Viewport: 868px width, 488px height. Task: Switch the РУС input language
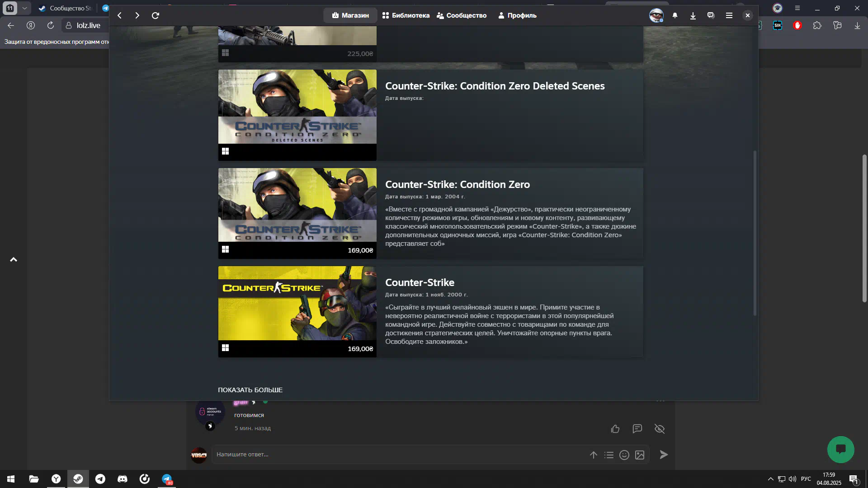pyautogui.click(x=806, y=479)
